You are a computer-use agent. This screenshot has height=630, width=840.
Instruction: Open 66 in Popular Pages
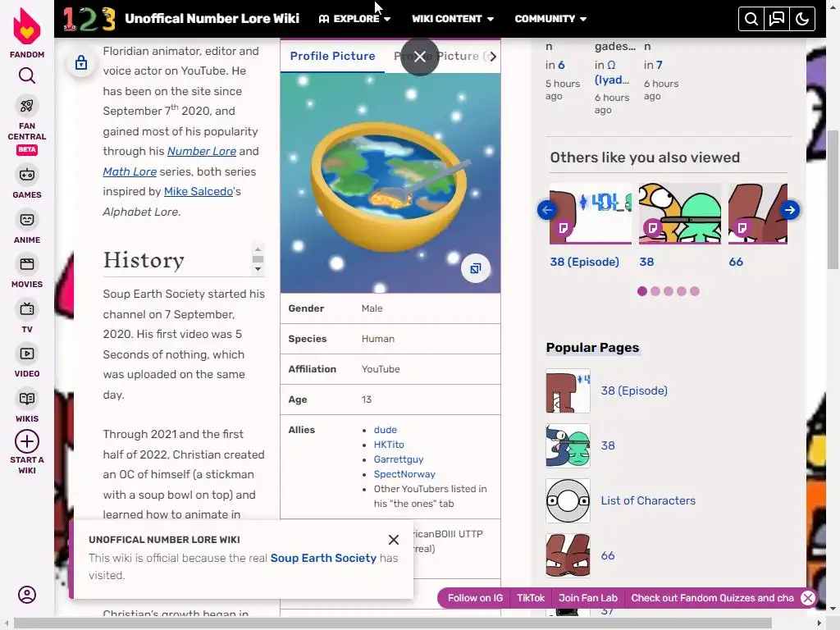(608, 555)
